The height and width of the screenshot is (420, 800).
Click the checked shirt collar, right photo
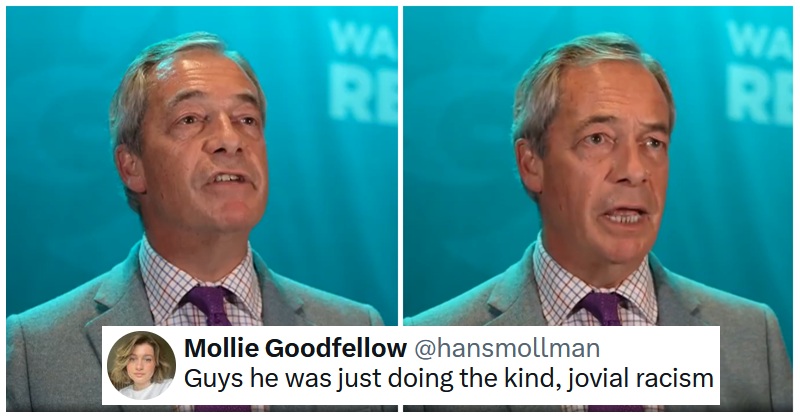(555, 275)
